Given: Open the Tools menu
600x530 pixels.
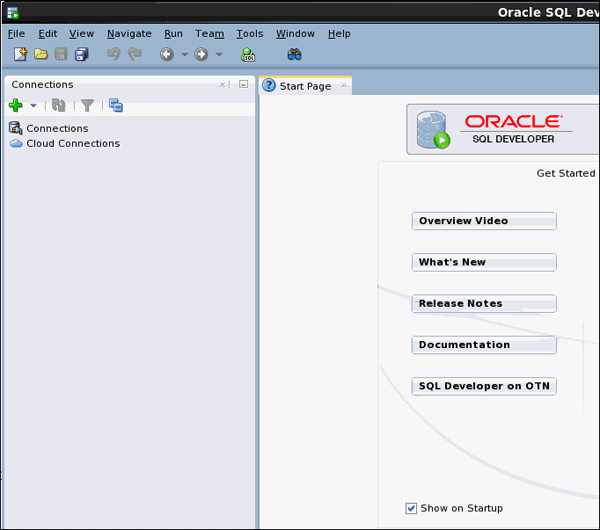Looking at the screenshot, I should click(x=250, y=33).
